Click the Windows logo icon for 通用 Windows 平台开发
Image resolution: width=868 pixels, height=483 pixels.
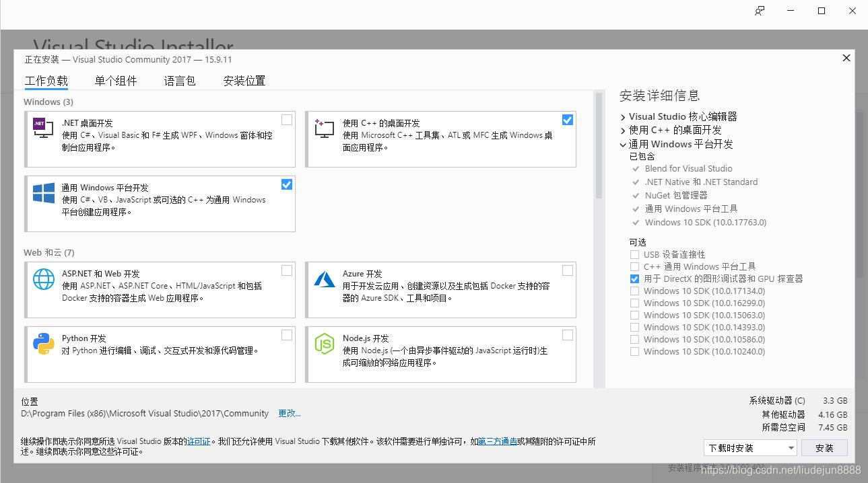pos(43,192)
